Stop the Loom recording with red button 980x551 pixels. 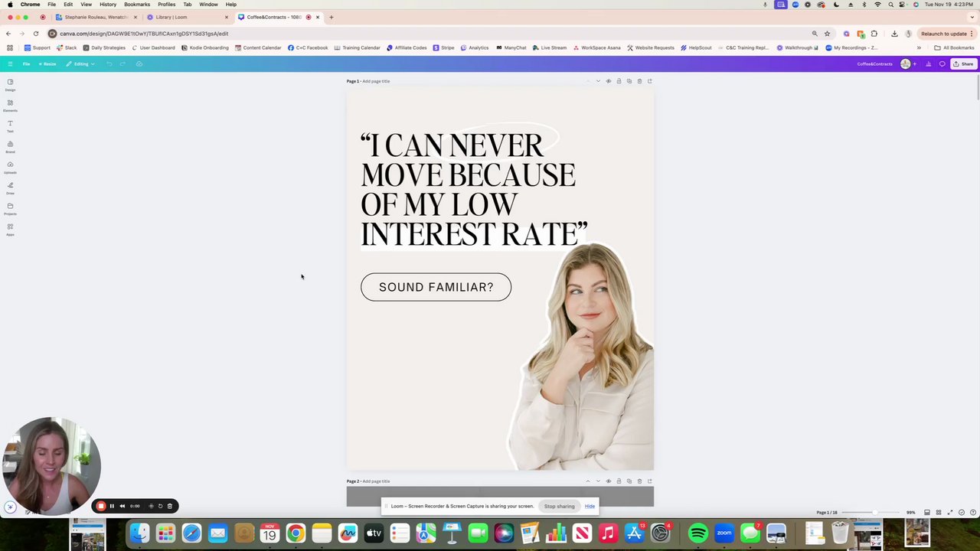100,506
